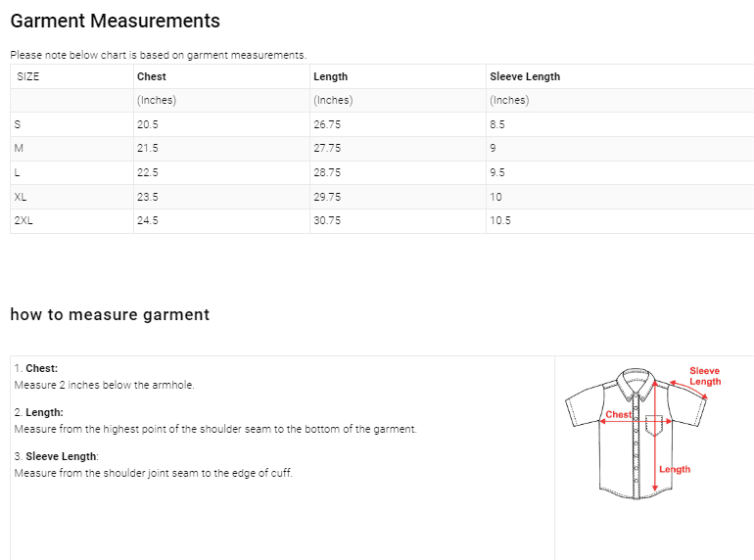This screenshot has width=754, height=560.
Task: Select the chest value 20.5 for size S
Action: tap(148, 124)
